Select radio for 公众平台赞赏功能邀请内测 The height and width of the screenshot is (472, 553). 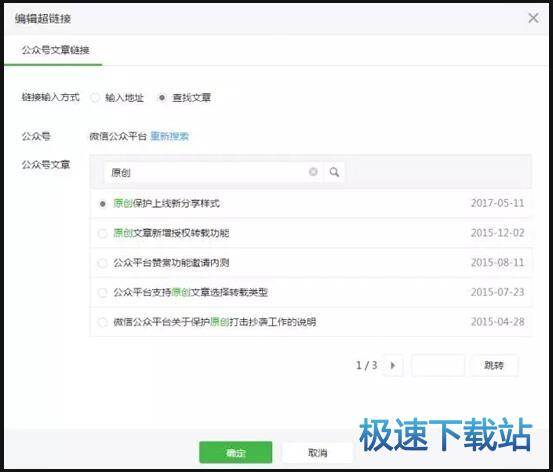102,263
